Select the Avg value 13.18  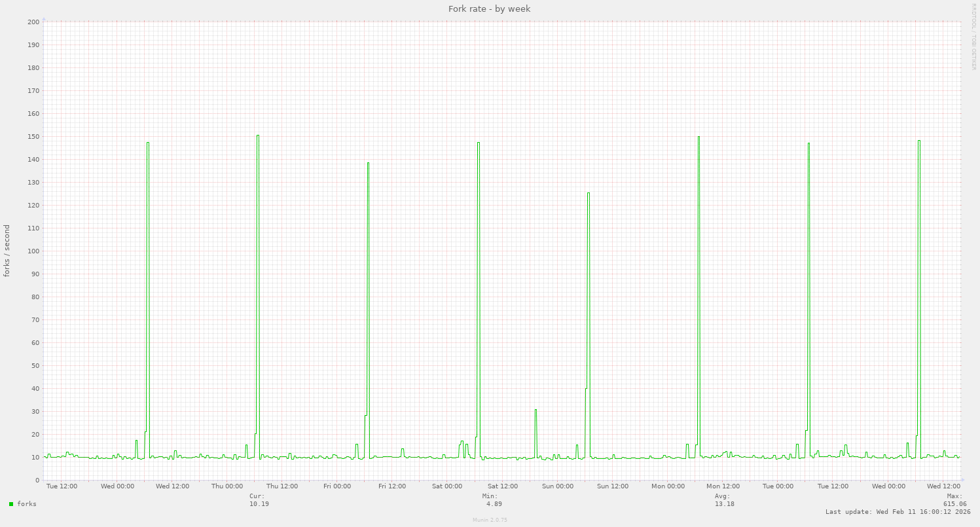point(725,504)
